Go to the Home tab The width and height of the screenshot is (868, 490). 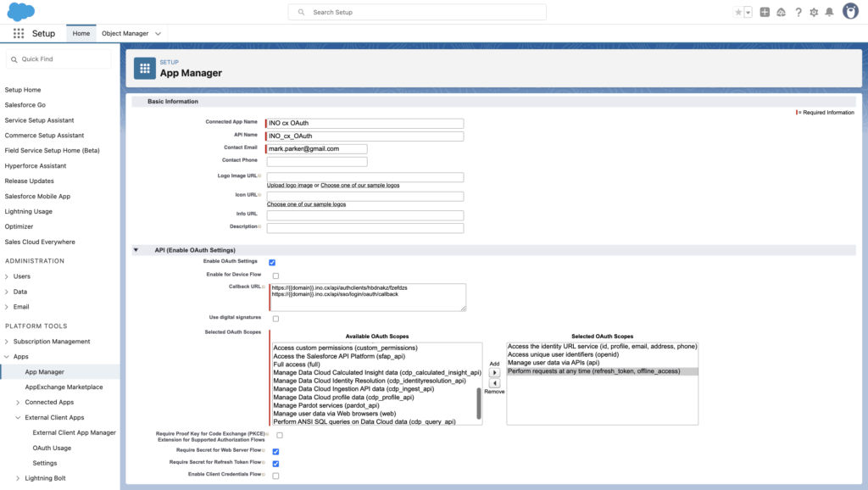tap(81, 33)
